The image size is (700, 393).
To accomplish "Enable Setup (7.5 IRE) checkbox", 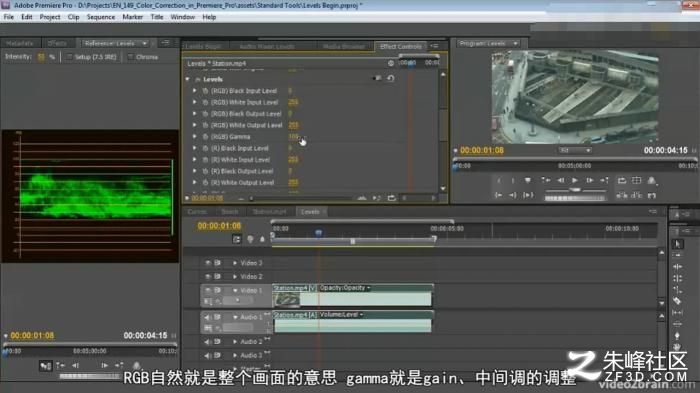I will pyautogui.click(x=69, y=57).
